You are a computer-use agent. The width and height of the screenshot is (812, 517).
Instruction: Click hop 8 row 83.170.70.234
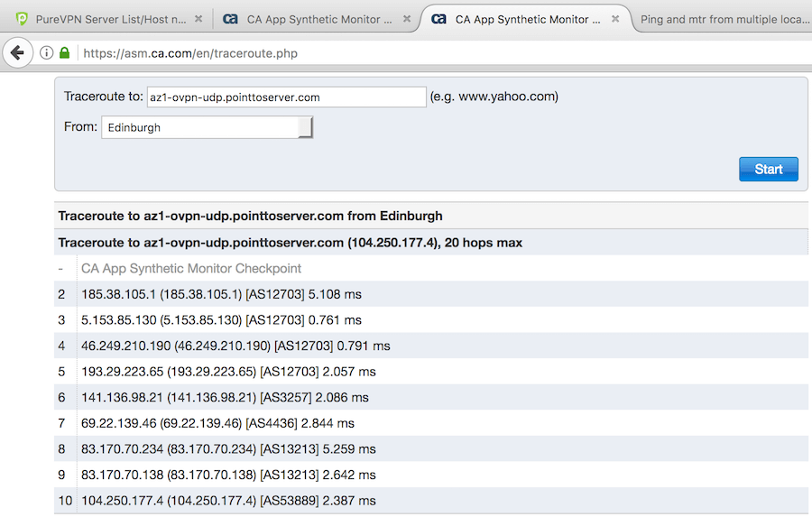point(431,448)
